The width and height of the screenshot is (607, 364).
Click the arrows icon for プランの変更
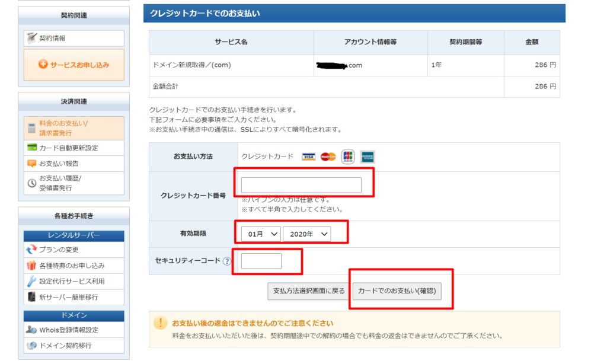click(x=31, y=250)
